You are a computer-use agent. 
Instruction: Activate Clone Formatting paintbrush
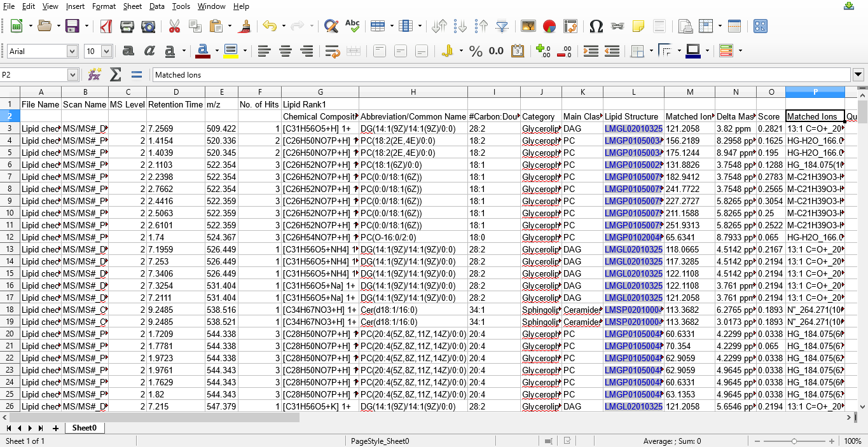pos(245,26)
